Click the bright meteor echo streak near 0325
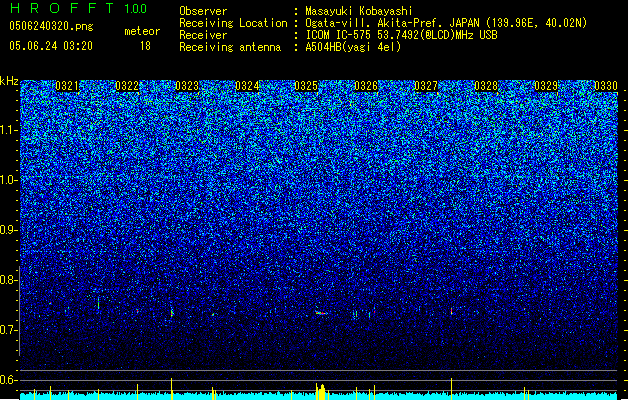The height and width of the screenshot is (400, 629). 321,313
